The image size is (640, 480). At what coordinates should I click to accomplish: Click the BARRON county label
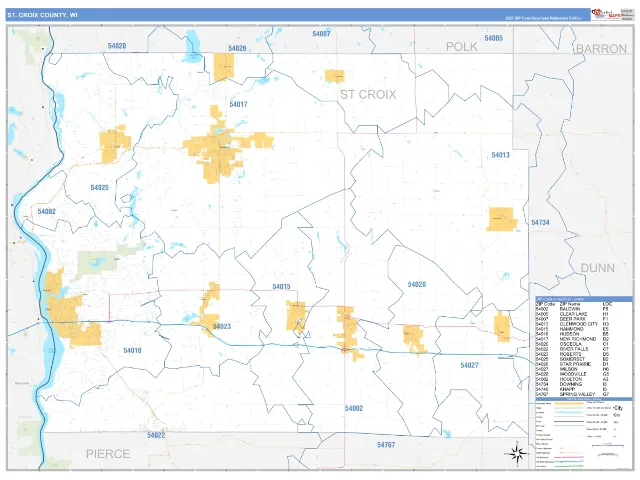tap(601, 49)
